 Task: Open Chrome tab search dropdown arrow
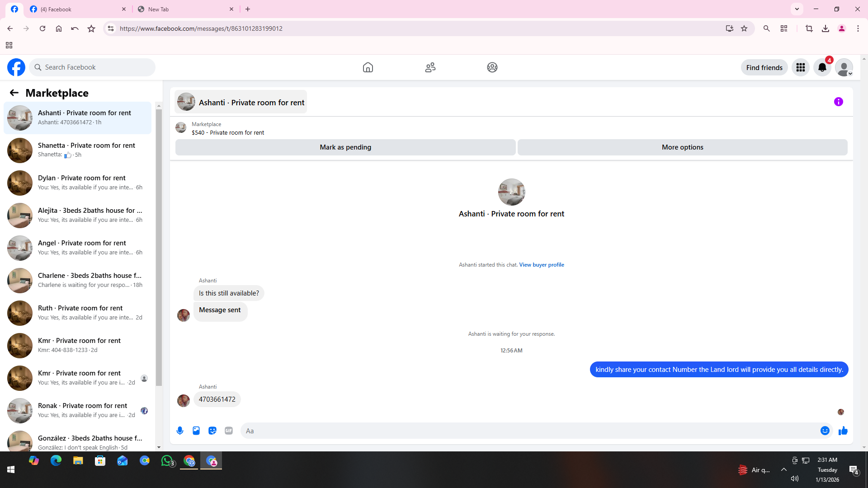[797, 9]
